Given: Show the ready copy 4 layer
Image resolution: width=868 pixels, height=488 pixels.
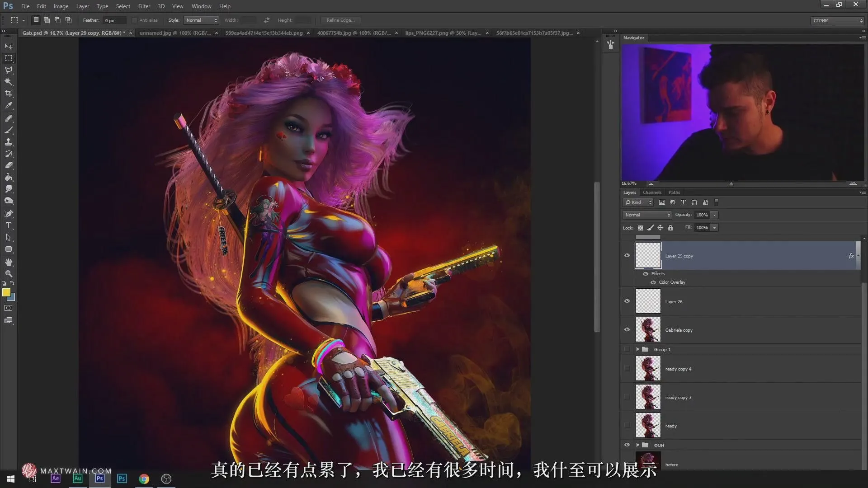Looking at the screenshot, I should click(x=627, y=369).
